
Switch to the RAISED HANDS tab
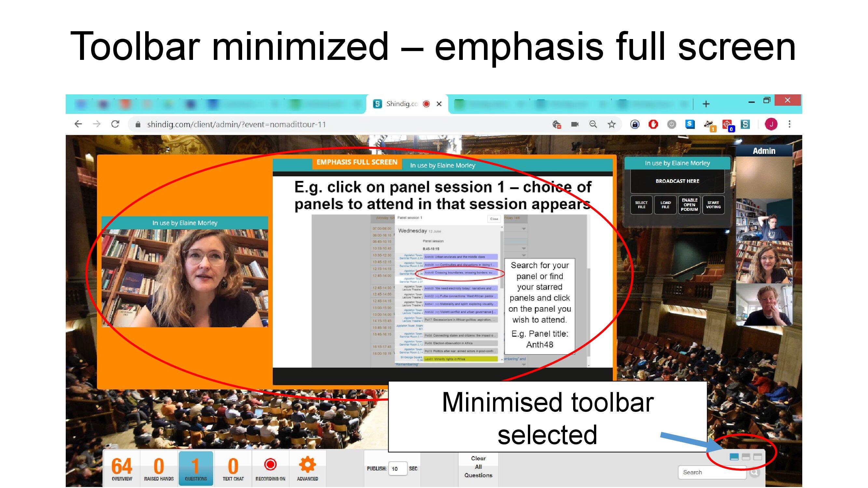point(159,468)
